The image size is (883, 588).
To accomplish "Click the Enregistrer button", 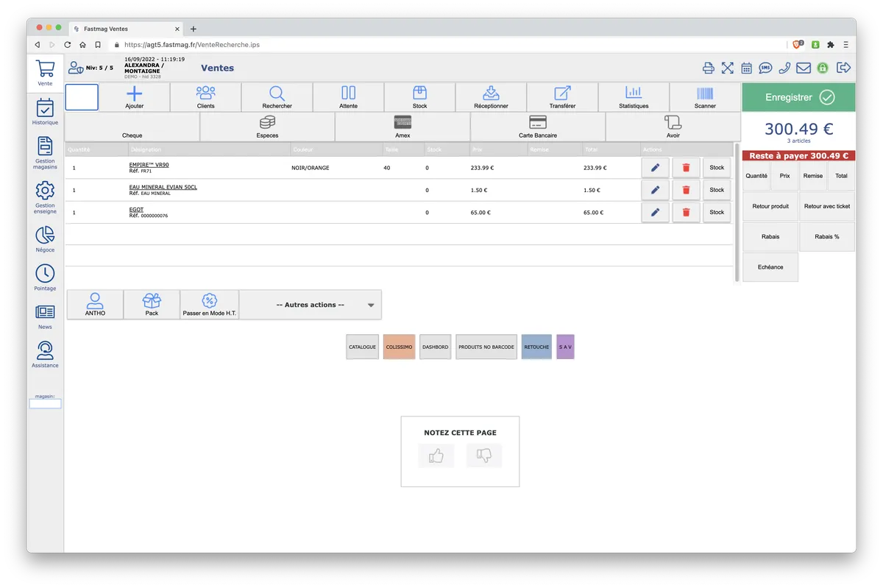I will point(798,97).
